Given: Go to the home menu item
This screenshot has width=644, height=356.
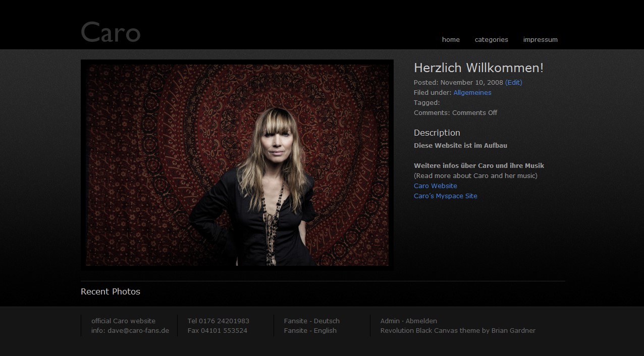Looking at the screenshot, I should [451, 39].
